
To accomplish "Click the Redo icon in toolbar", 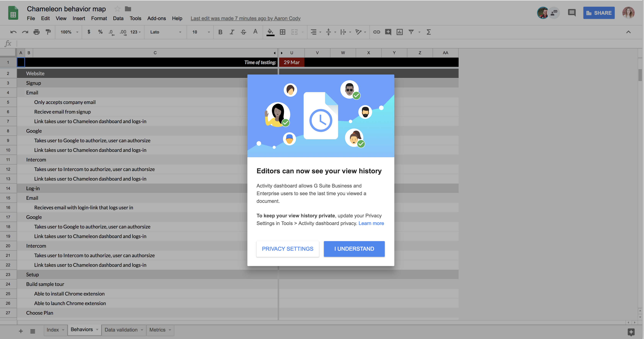I will 25,32.
